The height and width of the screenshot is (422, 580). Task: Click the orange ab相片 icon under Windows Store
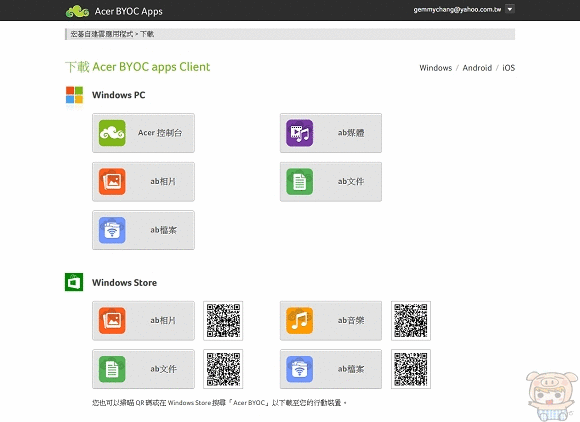[112, 320]
